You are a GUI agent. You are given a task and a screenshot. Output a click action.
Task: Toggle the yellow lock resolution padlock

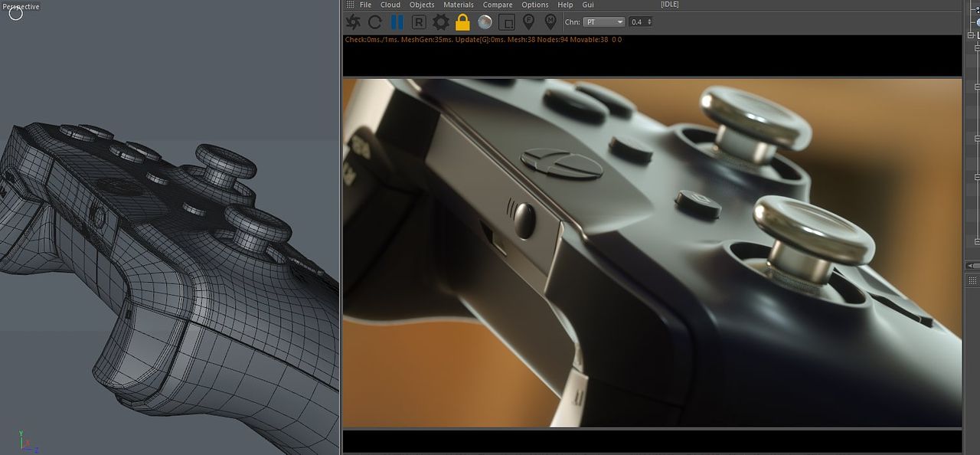(x=462, y=22)
